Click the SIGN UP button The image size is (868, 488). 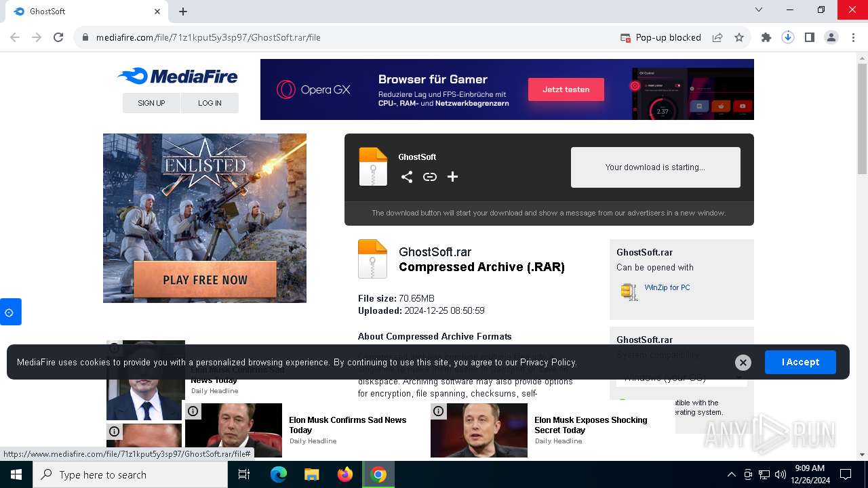click(x=151, y=103)
